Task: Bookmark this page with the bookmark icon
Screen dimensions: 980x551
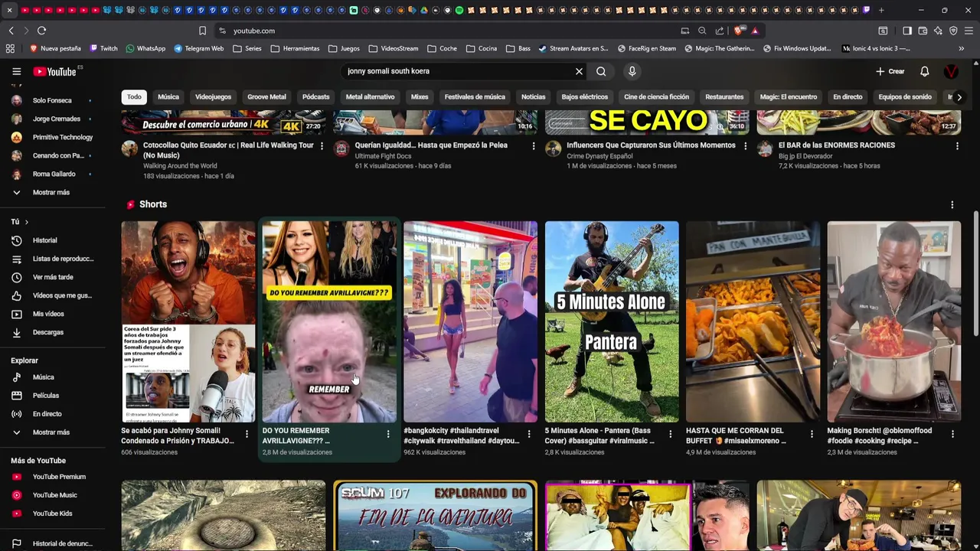Action: [202, 31]
